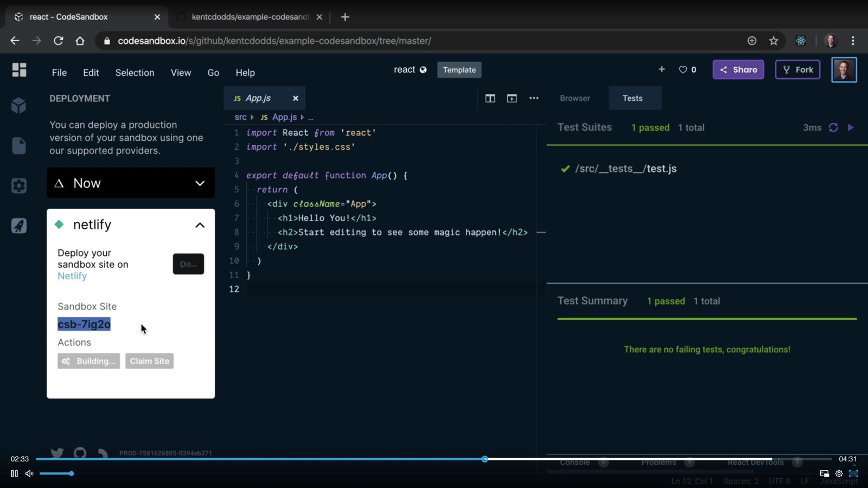Click the react sandbox title
This screenshot has height=488, width=868.
click(x=404, y=69)
